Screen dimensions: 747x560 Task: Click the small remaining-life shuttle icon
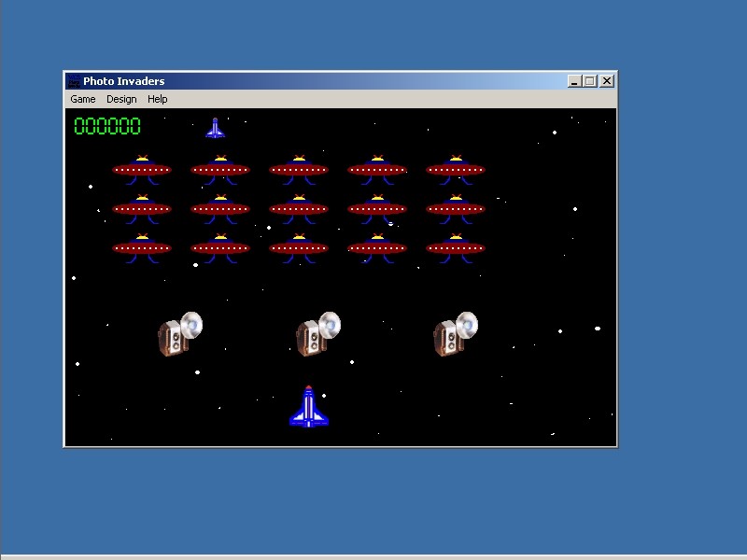pyautogui.click(x=215, y=128)
